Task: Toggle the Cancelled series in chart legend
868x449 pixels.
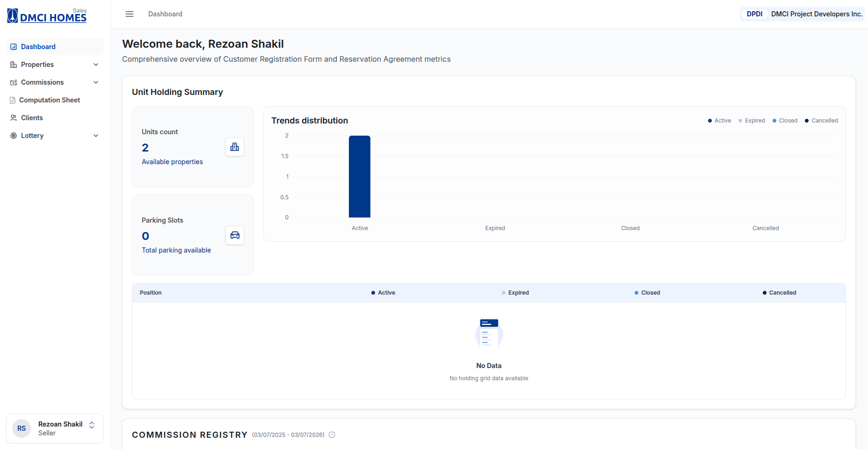Action: (x=821, y=121)
